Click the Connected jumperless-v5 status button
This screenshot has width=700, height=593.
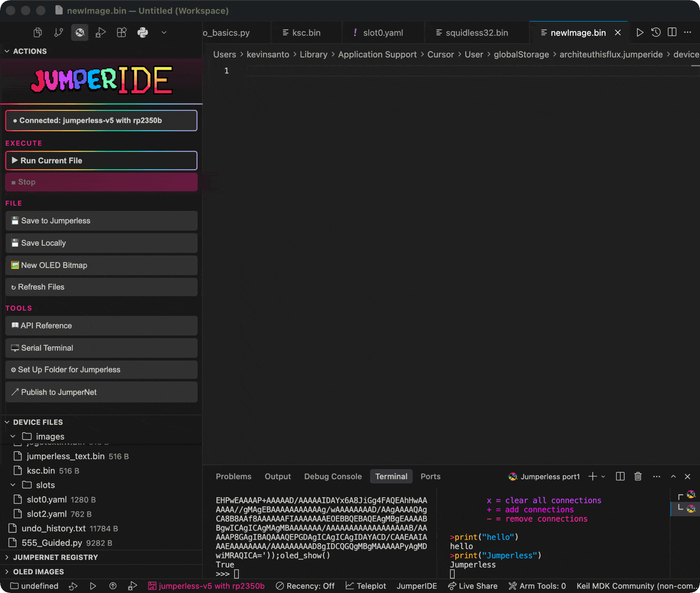[101, 121]
